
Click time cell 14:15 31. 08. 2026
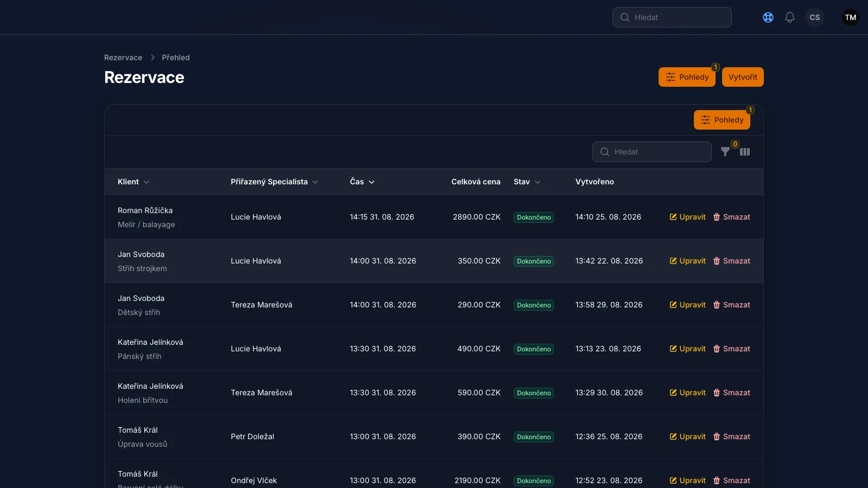pos(382,217)
